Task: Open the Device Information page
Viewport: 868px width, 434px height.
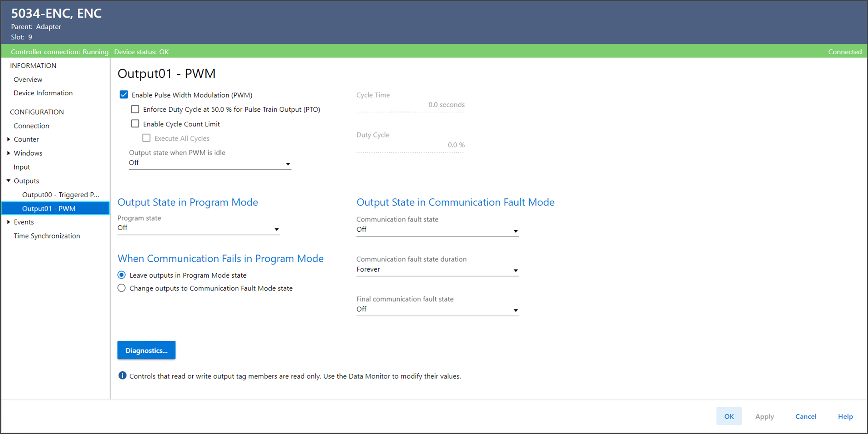Action: 43,93
